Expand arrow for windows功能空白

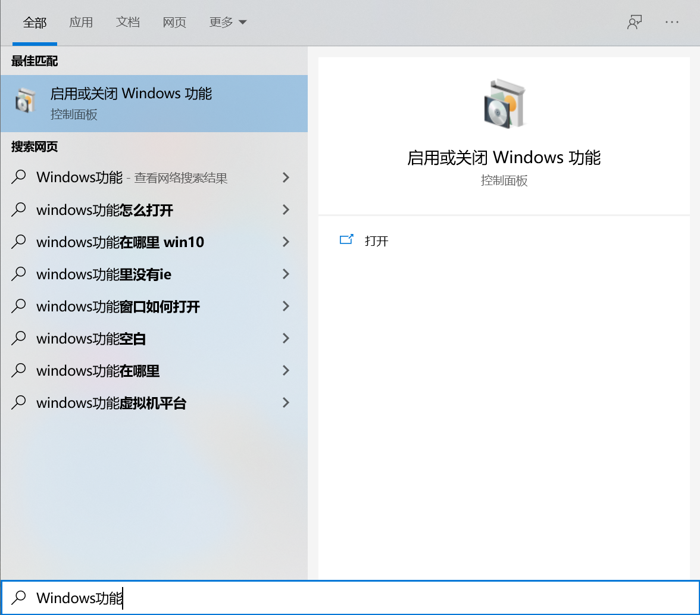286,338
